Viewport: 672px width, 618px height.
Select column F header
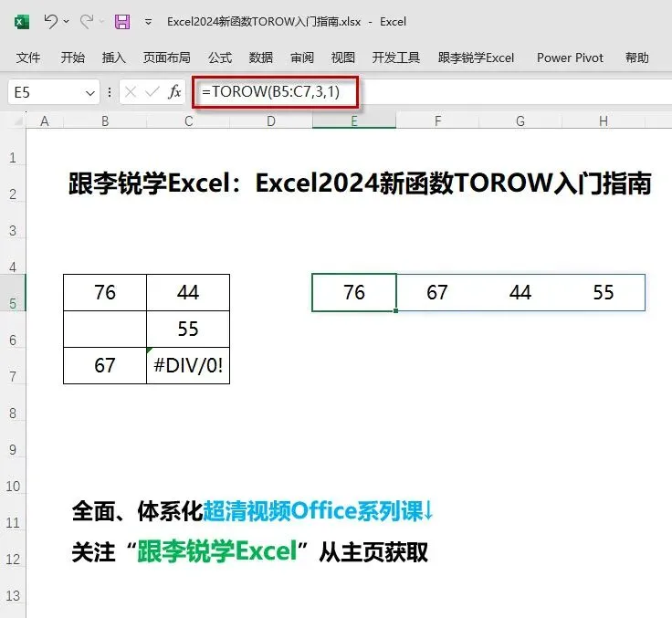437,121
